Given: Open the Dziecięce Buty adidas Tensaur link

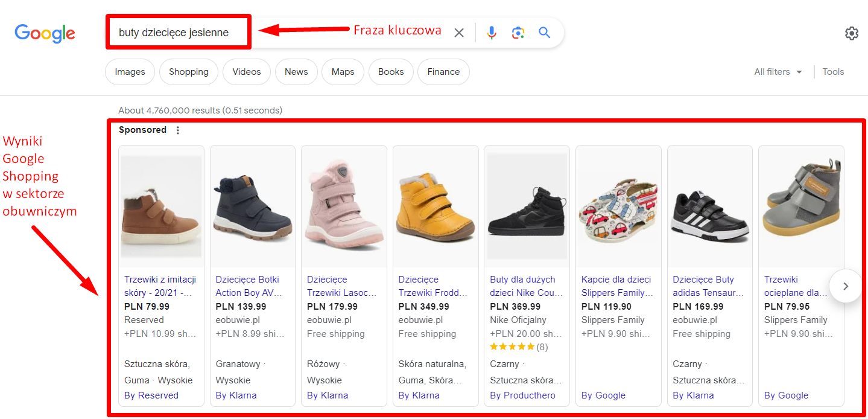Looking at the screenshot, I should [x=708, y=286].
